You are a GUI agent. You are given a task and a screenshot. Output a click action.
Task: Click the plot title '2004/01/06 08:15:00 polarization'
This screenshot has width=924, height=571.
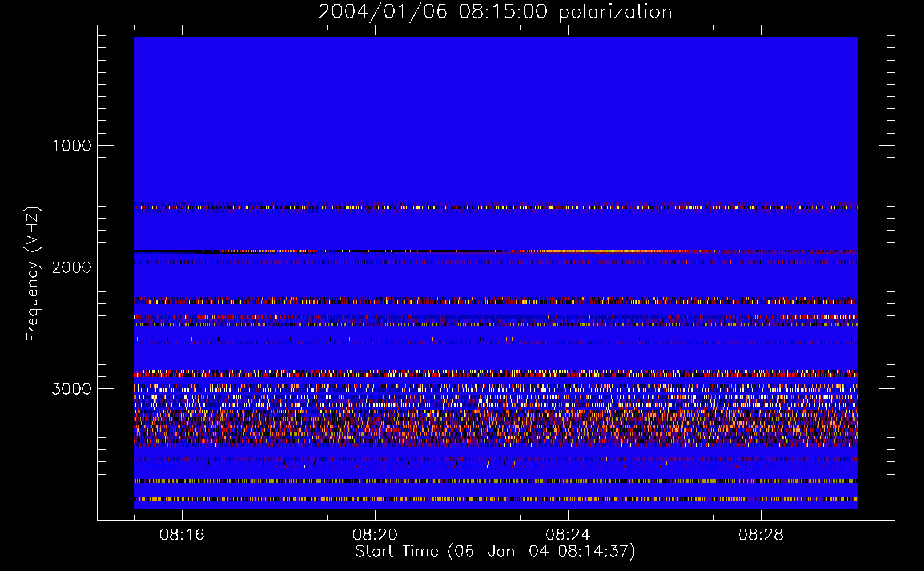pyautogui.click(x=495, y=12)
